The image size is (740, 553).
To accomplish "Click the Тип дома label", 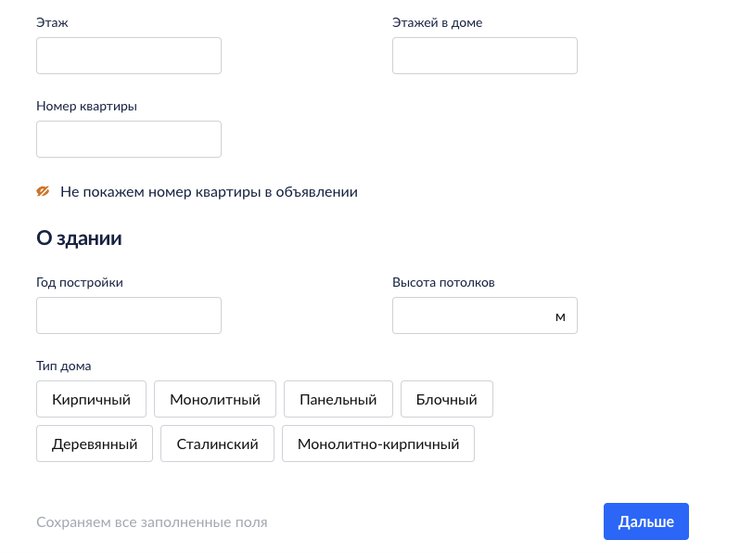I will [63, 366].
